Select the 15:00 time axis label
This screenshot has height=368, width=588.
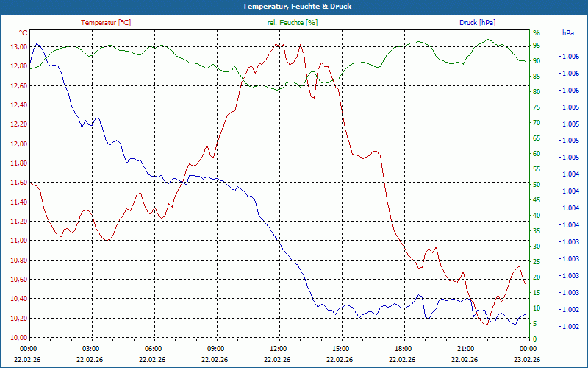point(341,349)
